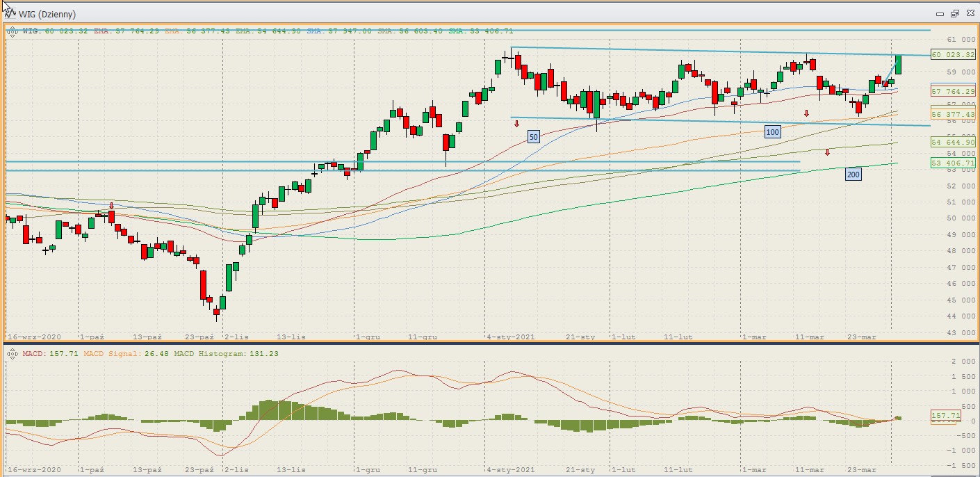Click the 157.71 MACD value tag on axis
The image size is (980, 477).
coord(945,416)
